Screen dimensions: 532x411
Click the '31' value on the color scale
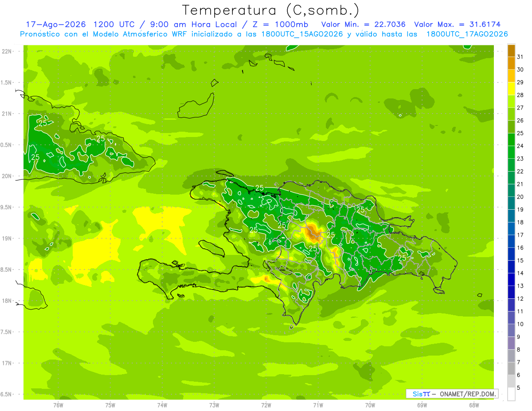[520, 57]
